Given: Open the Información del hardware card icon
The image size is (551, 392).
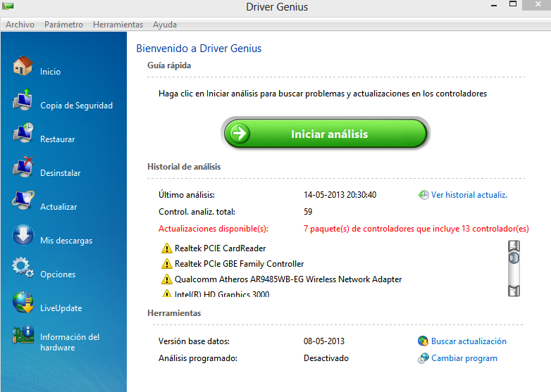Looking at the screenshot, I should click(x=23, y=336).
